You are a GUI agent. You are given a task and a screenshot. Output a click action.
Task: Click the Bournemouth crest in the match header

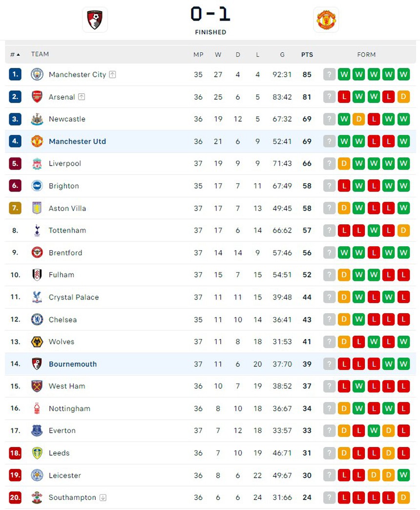[x=95, y=20]
